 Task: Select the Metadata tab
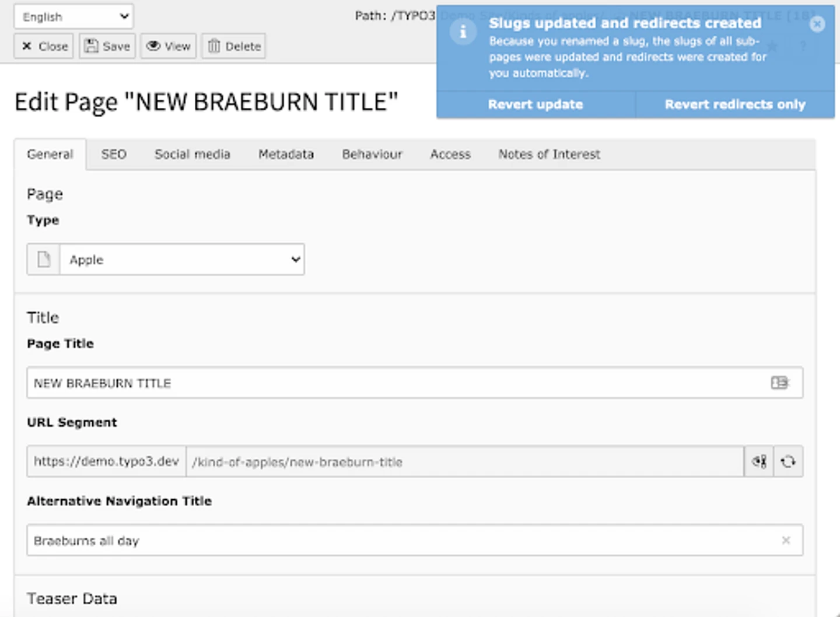(286, 155)
